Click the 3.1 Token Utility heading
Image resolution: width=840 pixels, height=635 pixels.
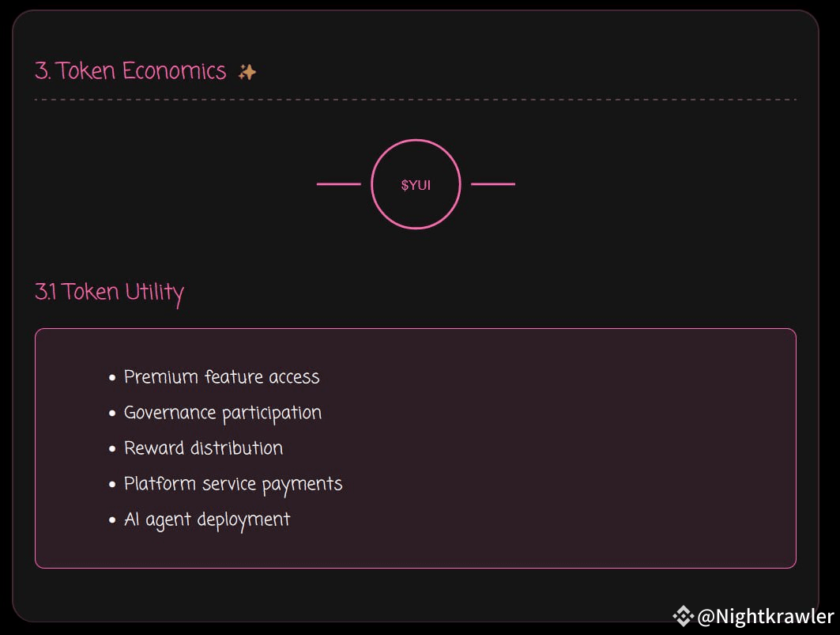109,292
